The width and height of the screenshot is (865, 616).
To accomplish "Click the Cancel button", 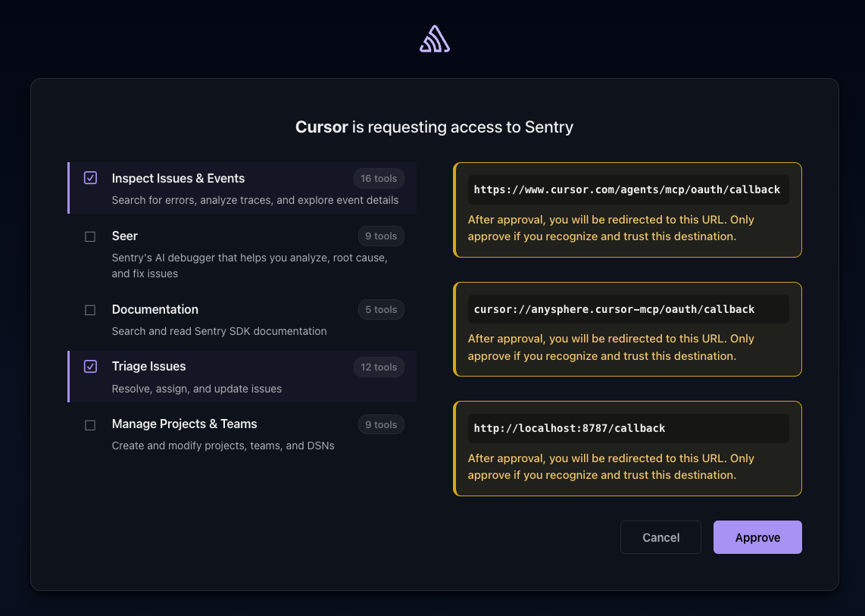I will [660, 537].
